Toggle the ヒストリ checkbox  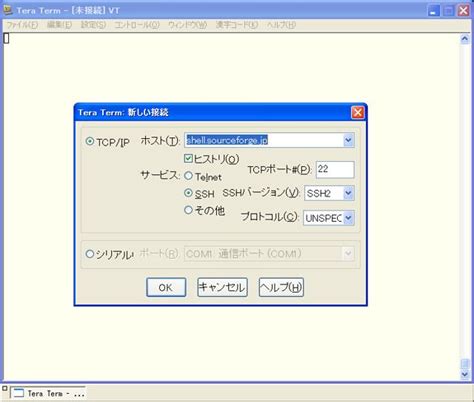[188, 158]
